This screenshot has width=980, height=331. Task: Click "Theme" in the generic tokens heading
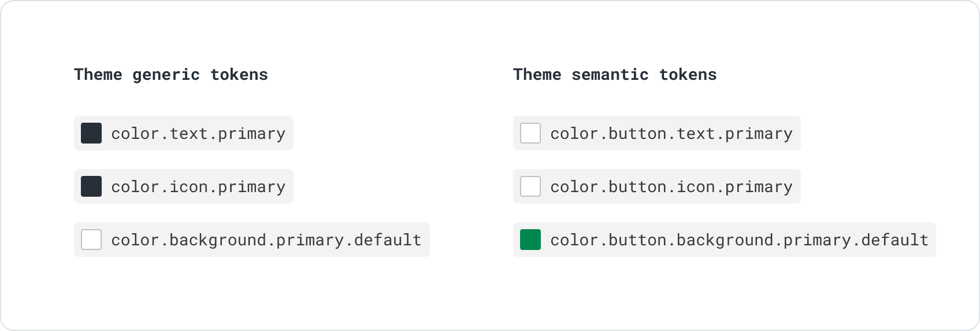pyautogui.click(x=98, y=75)
